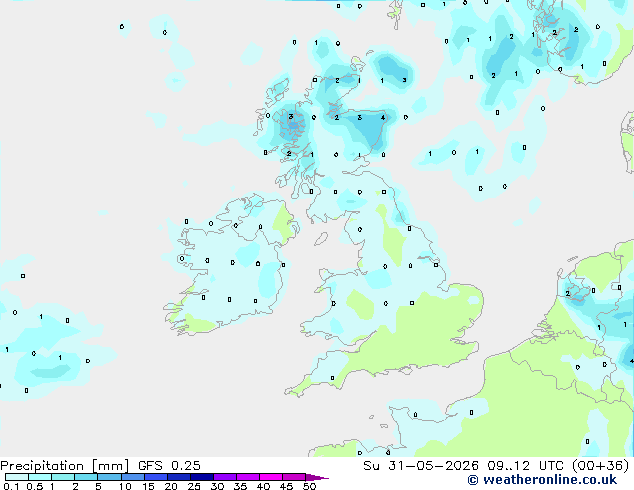Screen dimensions: 634x490
Task: Click the '(00+36)' forecast offset text
Action: (x=601, y=466)
